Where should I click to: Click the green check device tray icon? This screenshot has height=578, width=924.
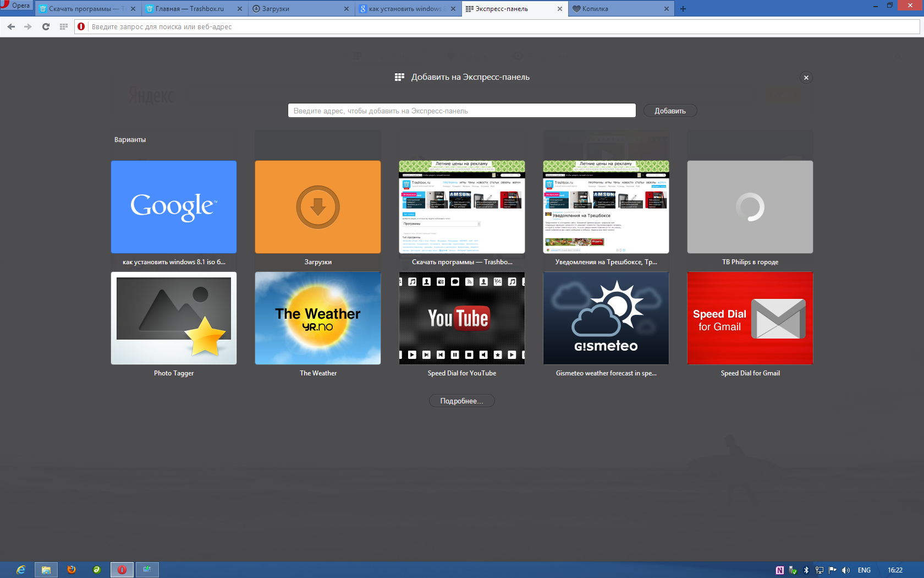pyautogui.click(x=793, y=570)
